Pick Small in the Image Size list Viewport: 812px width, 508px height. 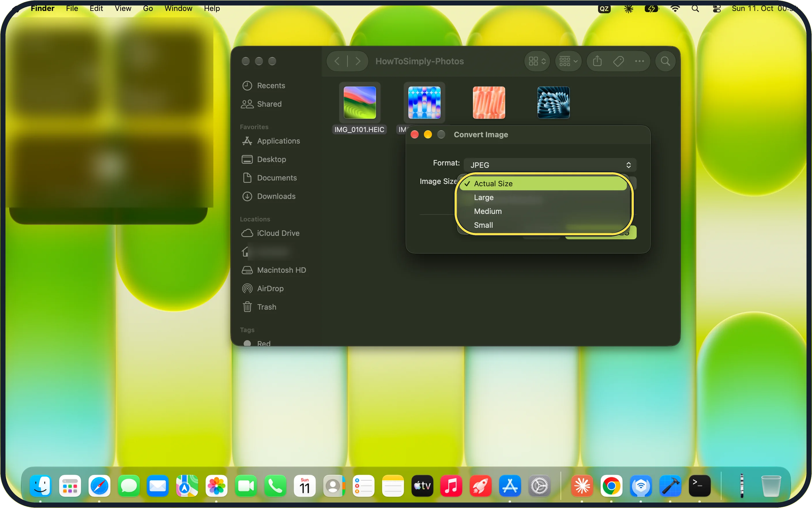click(x=543, y=225)
